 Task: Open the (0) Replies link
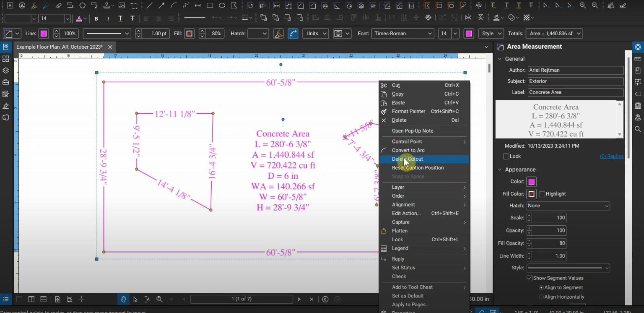(x=612, y=156)
